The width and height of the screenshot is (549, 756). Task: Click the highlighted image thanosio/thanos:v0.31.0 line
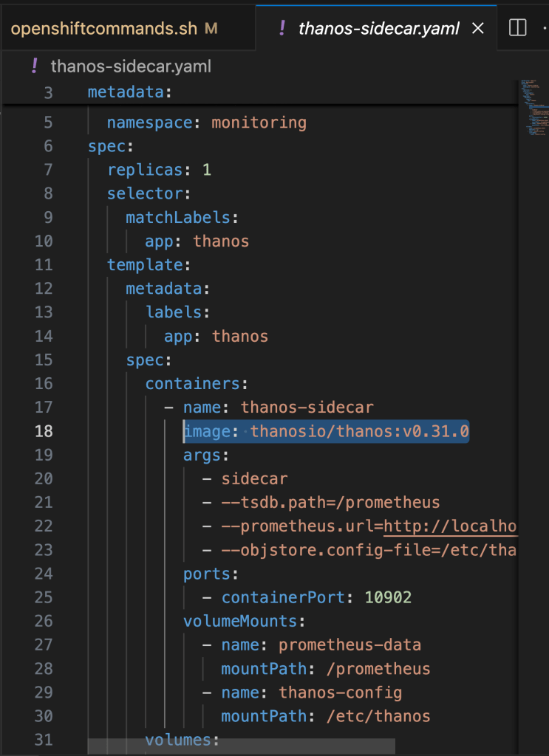tap(326, 431)
